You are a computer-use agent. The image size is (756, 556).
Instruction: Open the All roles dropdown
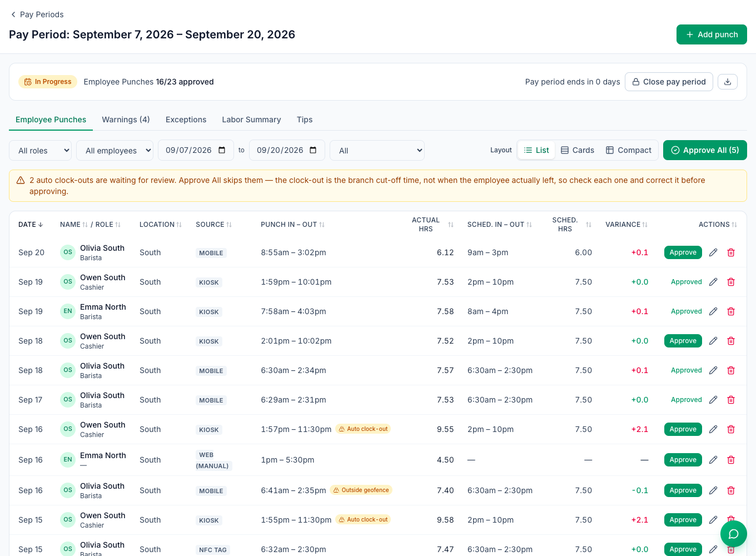[x=41, y=151]
